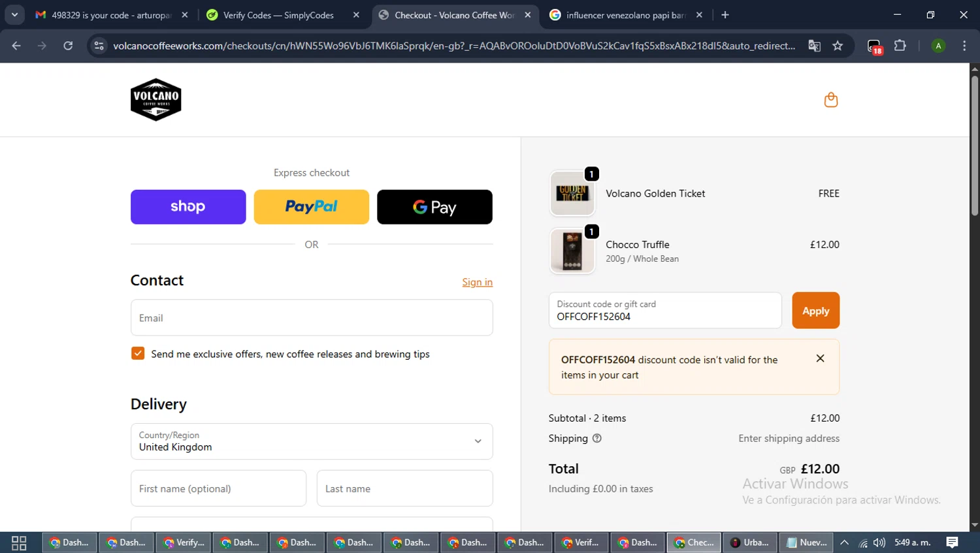
Task: Open the Nuev... notepad taskbar item
Action: point(806,543)
